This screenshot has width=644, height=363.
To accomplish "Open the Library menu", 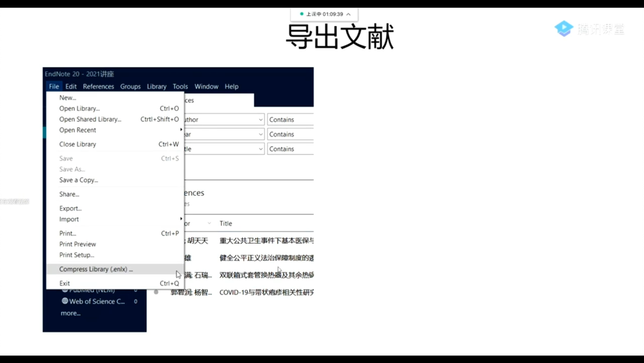I will (x=157, y=87).
